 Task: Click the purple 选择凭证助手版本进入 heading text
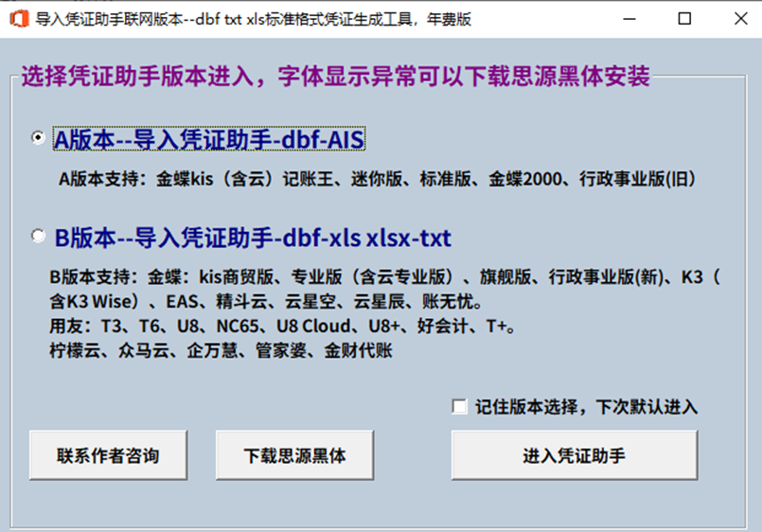coord(335,77)
